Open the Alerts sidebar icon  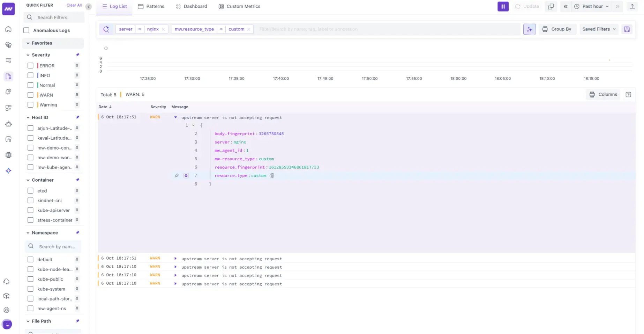[x=8, y=92]
